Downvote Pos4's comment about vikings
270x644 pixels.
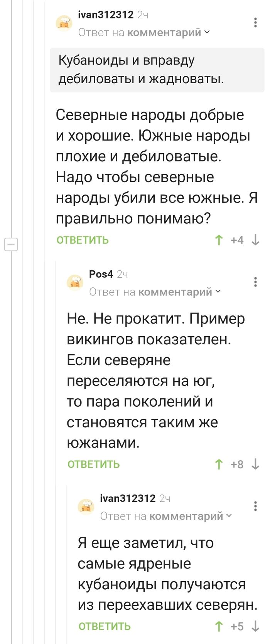point(255,465)
